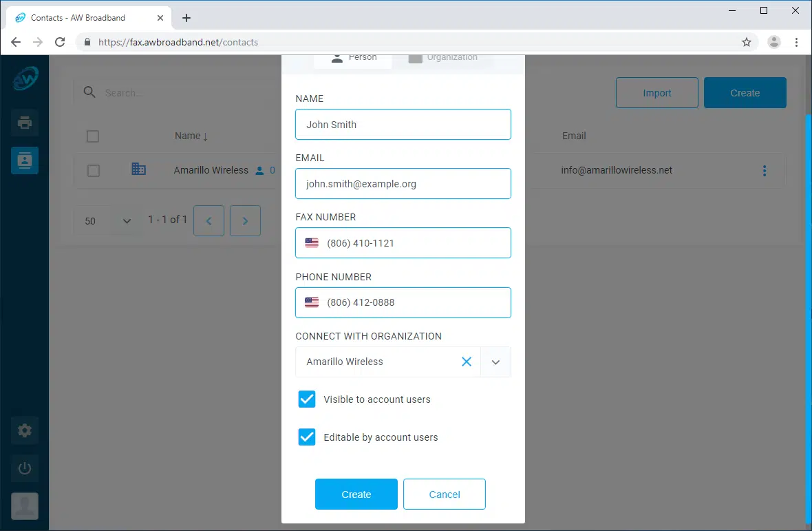Image resolution: width=812 pixels, height=531 pixels.
Task: Open the 50 rows-per-page dropdown
Action: 108,220
